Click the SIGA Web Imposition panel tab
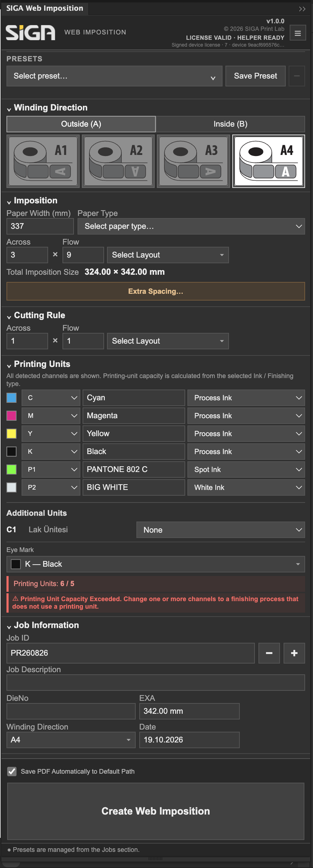This screenshot has width=313, height=868. (45, 8)
